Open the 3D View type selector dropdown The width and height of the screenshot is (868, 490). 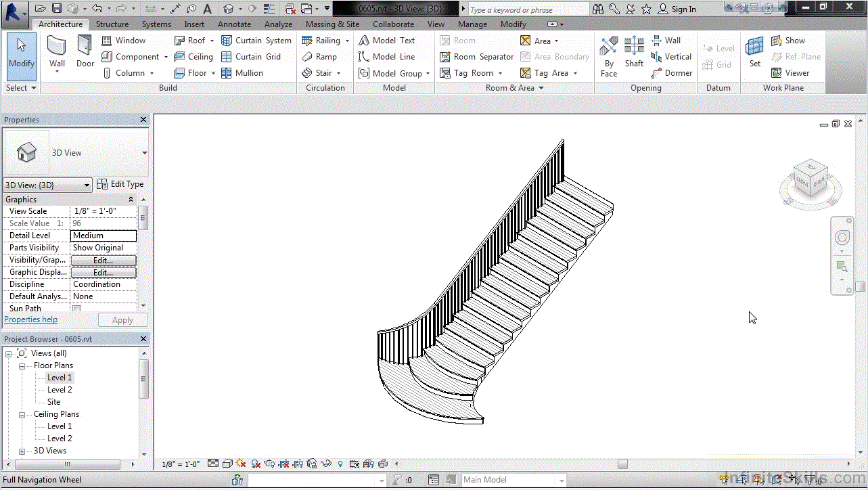(144, 153)
